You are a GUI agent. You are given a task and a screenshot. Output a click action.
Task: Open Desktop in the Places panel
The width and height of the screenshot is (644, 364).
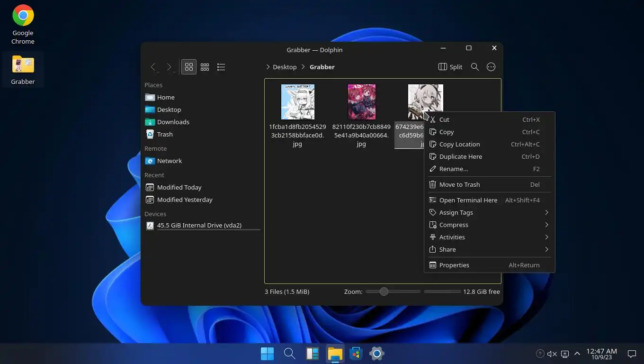(202, 109)
